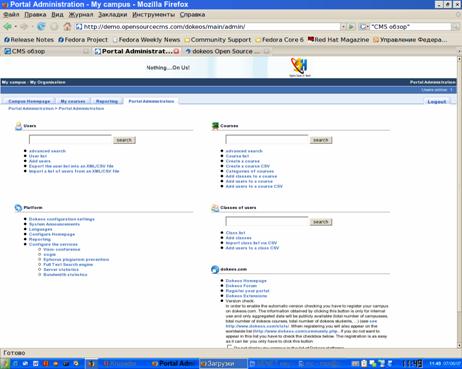This screenshot has height=369, width=462.
Task: Open the address bar URL dropdown
Action: pyautogui.click(x=343, y=27)
